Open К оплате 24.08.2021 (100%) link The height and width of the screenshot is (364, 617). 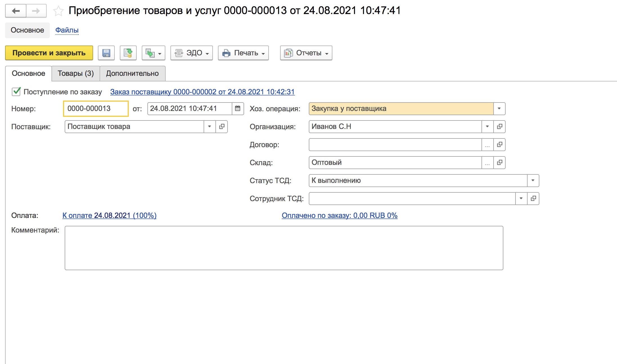pyautogui.click(x=109, y=215)
